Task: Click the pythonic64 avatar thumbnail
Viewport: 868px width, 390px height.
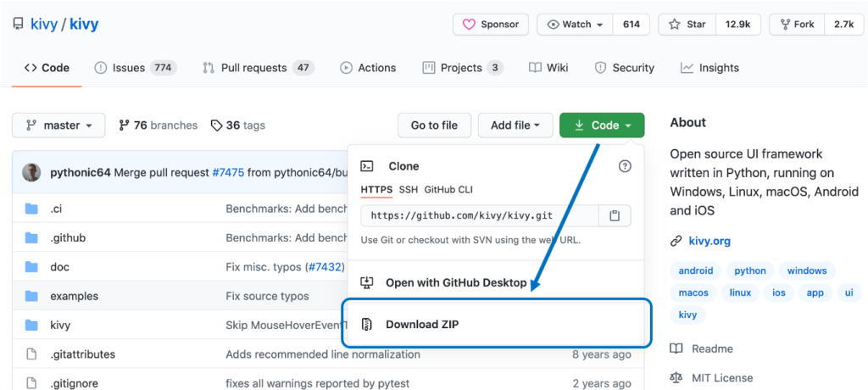Action: [x=31, y=172]
